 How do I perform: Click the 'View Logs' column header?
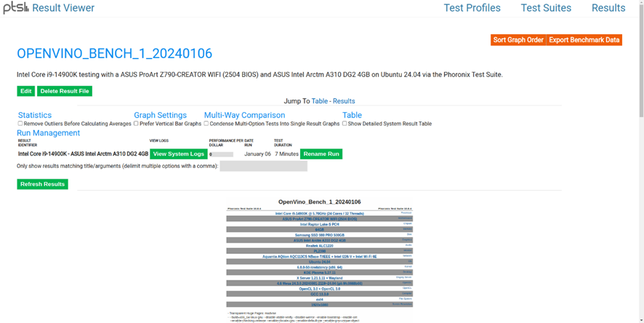(159, 141)
